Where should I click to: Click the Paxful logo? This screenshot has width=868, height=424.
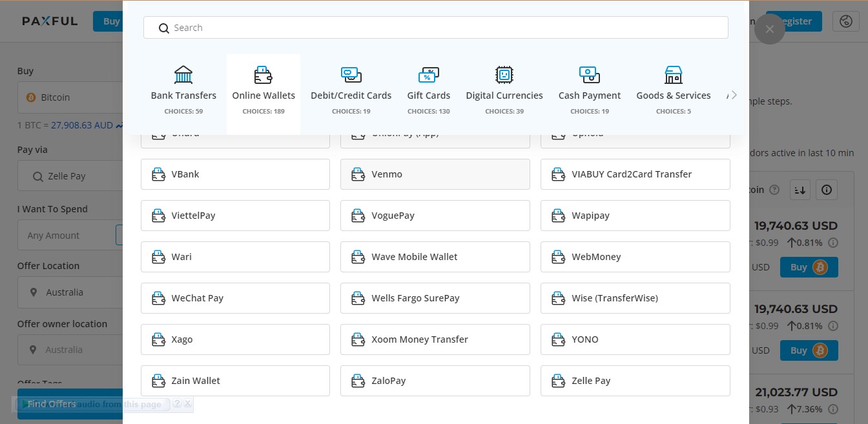pyautogui.click(x=50, y=21)
